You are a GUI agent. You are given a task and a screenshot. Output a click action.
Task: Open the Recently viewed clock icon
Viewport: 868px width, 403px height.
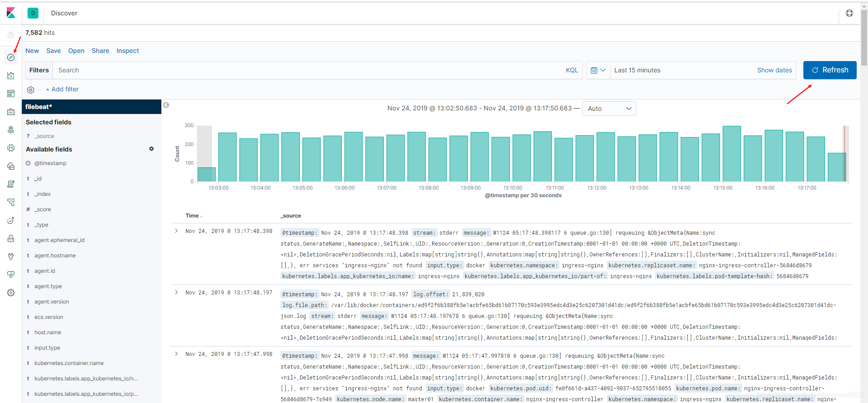click(11, 35)
